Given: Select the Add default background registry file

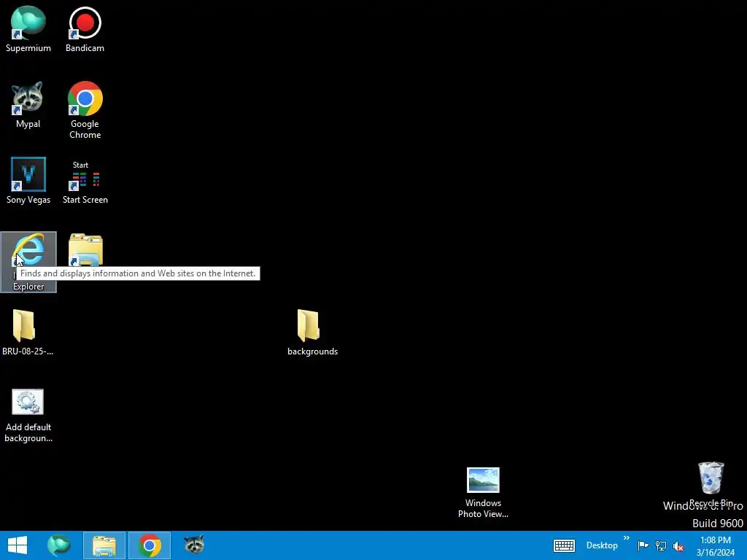Looking at the screenshot, I should click(x=28, y=415).
